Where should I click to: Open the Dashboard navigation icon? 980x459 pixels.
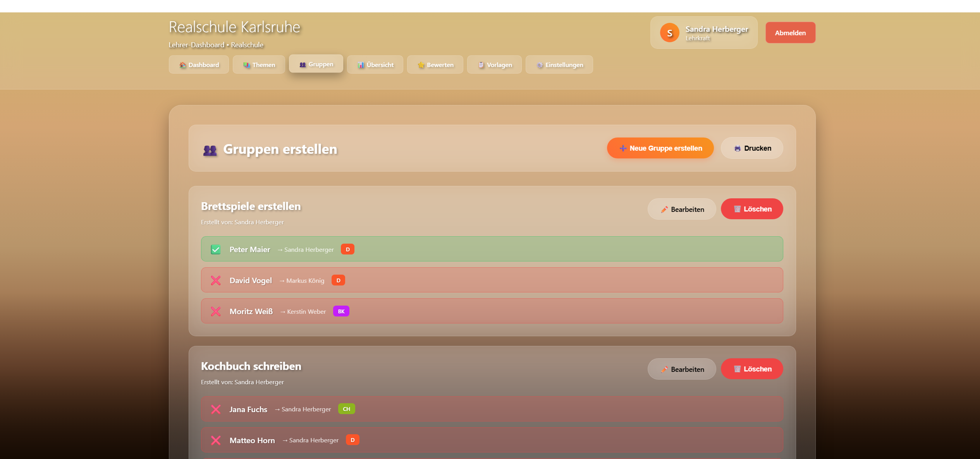point(182,65)
